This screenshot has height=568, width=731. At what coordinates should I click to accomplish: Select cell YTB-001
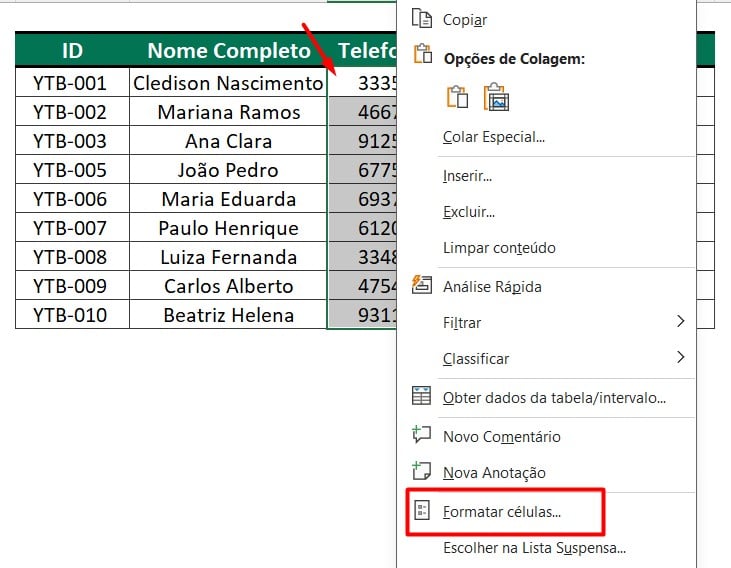[72, 83]
